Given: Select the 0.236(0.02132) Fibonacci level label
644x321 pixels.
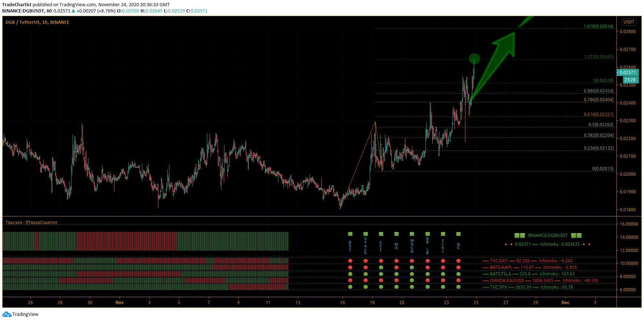Looking at the screenshot, I should [599, 148].
